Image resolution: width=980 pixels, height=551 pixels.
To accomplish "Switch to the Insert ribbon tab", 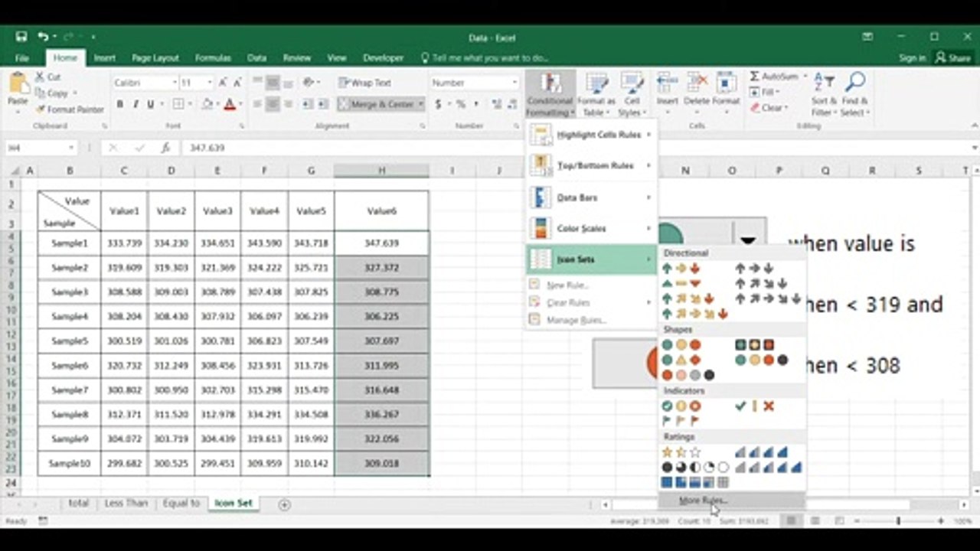I will [105, 58].
